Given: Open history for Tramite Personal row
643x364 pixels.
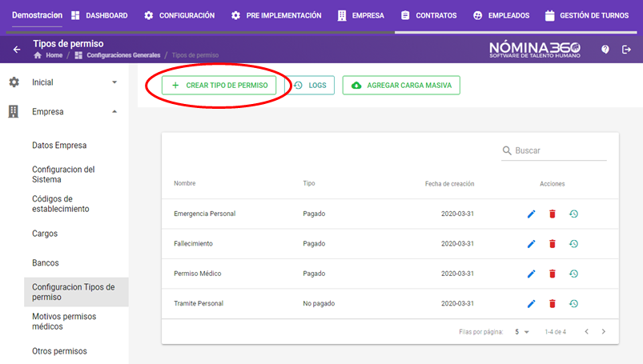Looking at the screenshot, I should click(573, 304).
